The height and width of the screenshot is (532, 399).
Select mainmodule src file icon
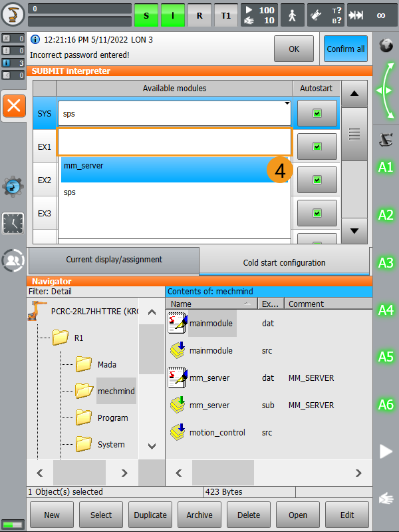(x=178, y=350)
